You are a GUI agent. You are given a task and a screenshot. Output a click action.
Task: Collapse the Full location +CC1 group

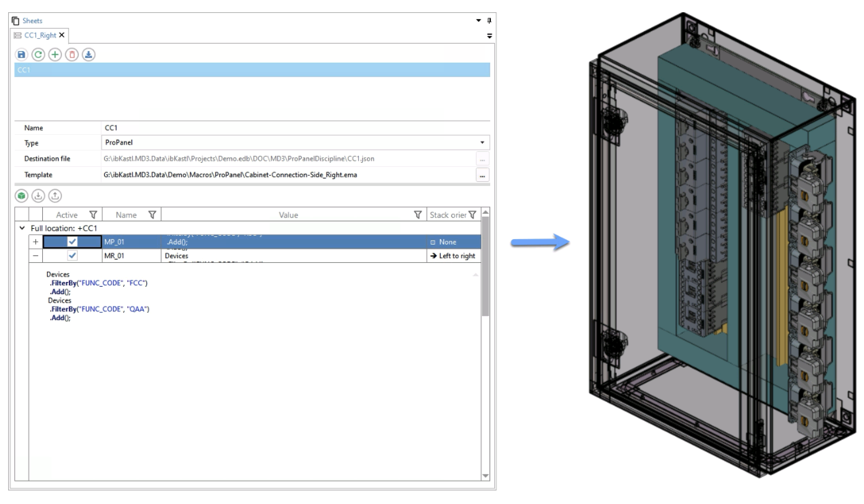(x=22, y=228)
